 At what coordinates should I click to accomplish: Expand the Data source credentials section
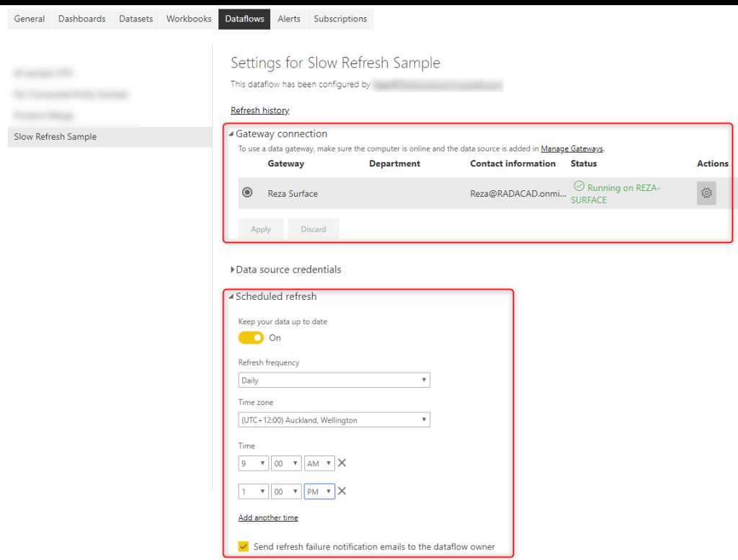pyautogui.click(x=232, y=270)
